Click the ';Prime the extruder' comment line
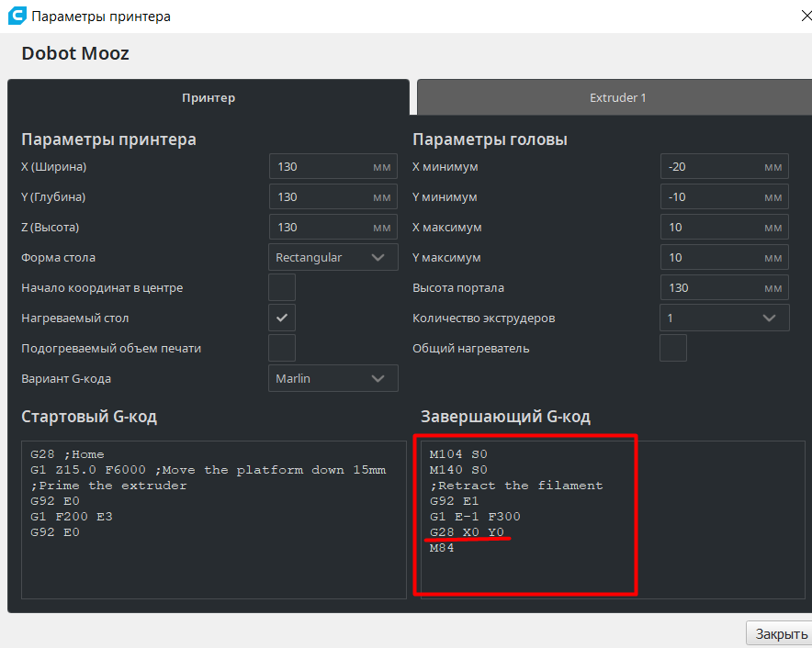 tap(108, 486)
